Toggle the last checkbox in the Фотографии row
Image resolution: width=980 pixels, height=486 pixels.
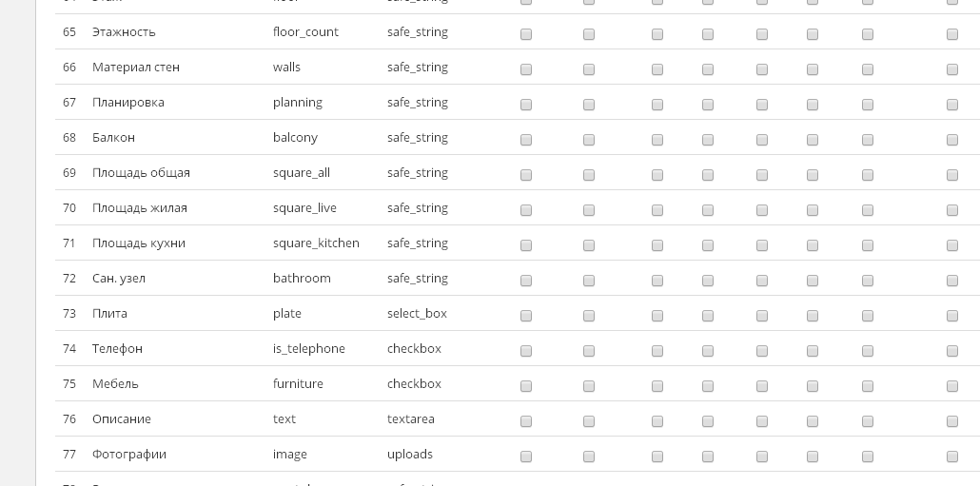(951, 457)
